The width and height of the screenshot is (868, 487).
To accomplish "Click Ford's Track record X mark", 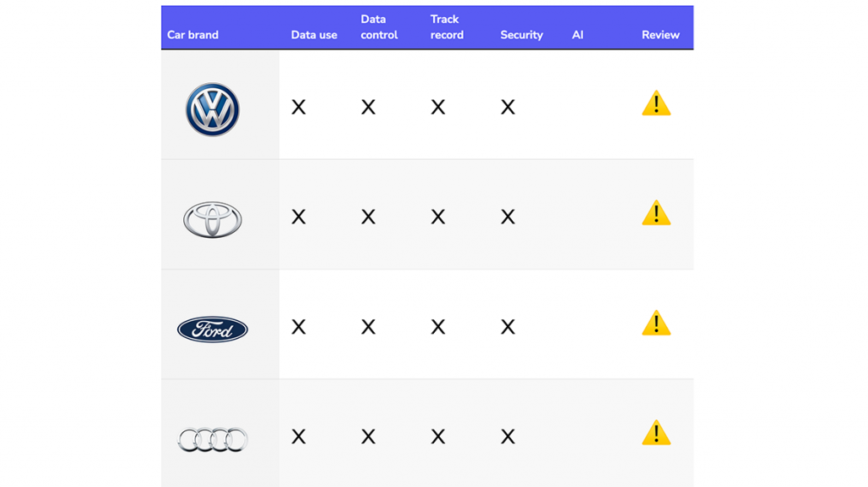I will pos(438,327).
